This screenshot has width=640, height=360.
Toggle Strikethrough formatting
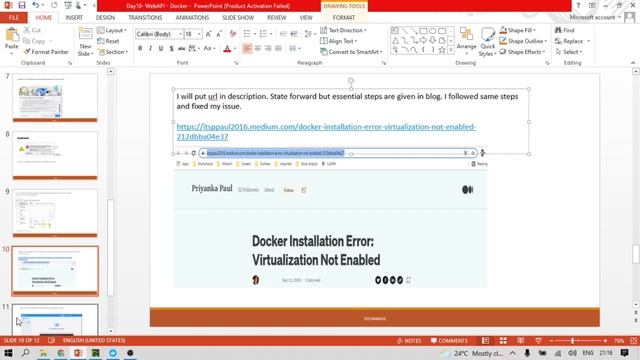pos(182,49)
